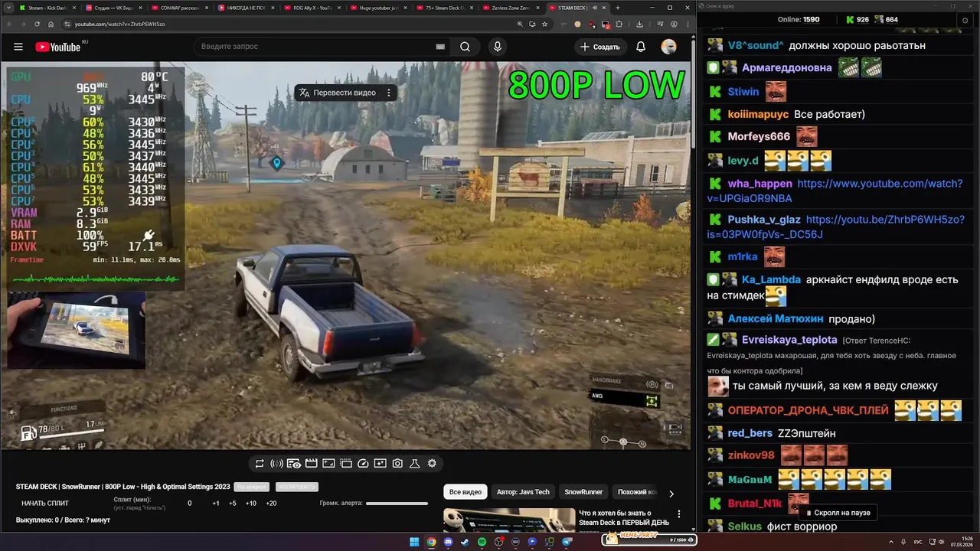Start voice search with microphone
Screen dimensions: 980x551
tap(498, 47)
